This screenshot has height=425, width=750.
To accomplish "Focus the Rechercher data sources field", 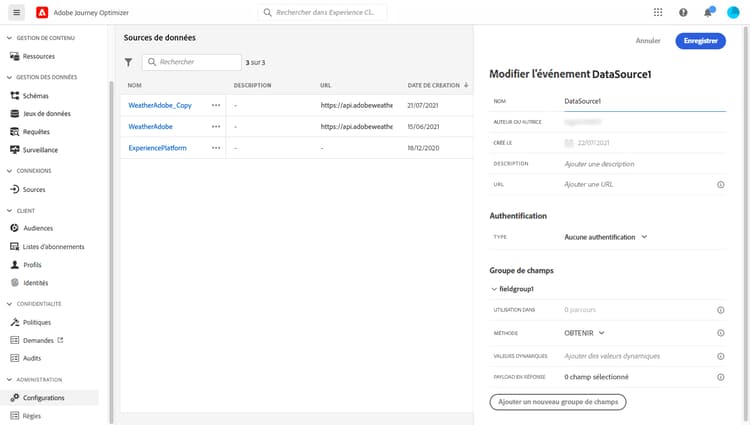I will point(192,62).
